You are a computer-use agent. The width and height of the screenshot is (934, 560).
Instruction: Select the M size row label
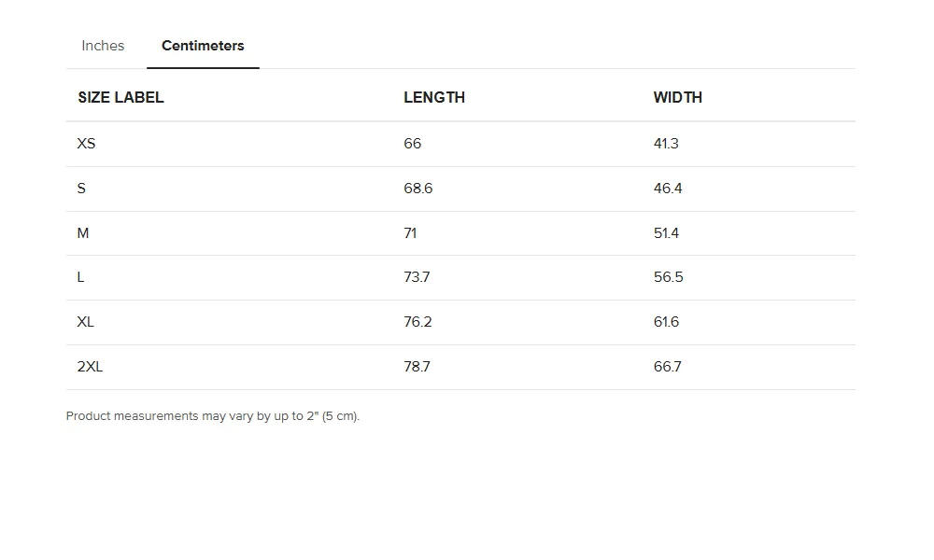point(83,233)
